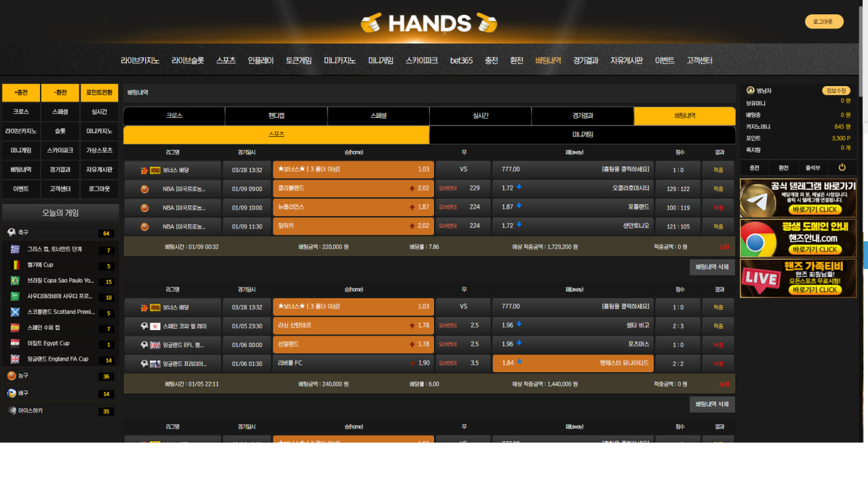Click the Chrome domain guide banner
The width and height of the screenshot is (868, 488).
coord(797,238)
